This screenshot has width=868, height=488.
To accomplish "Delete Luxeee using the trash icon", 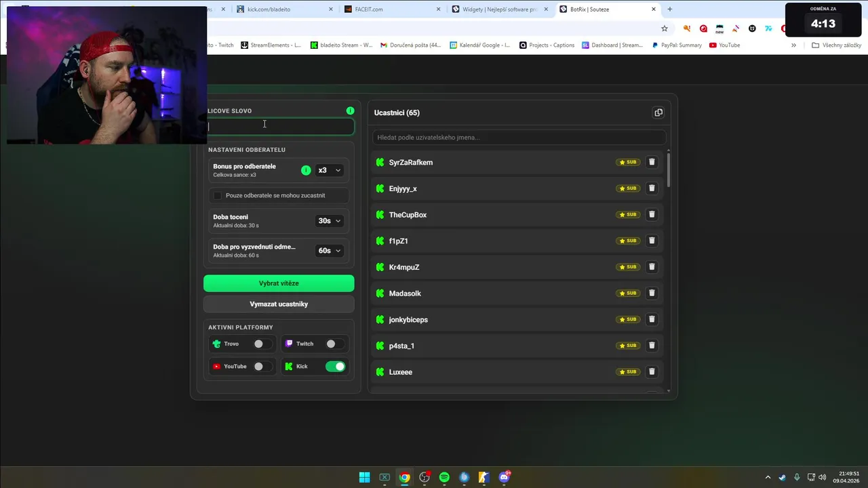I will click(x=652, y=371).
